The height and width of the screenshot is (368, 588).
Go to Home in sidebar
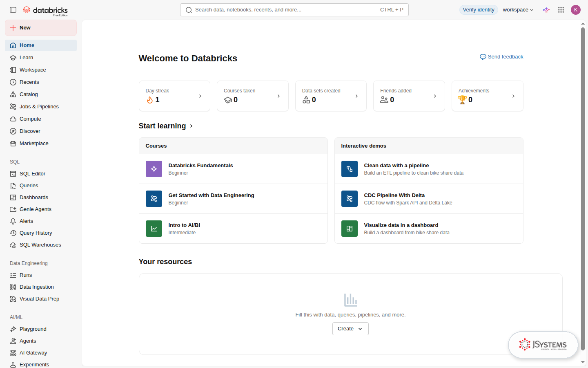(41, 45)
